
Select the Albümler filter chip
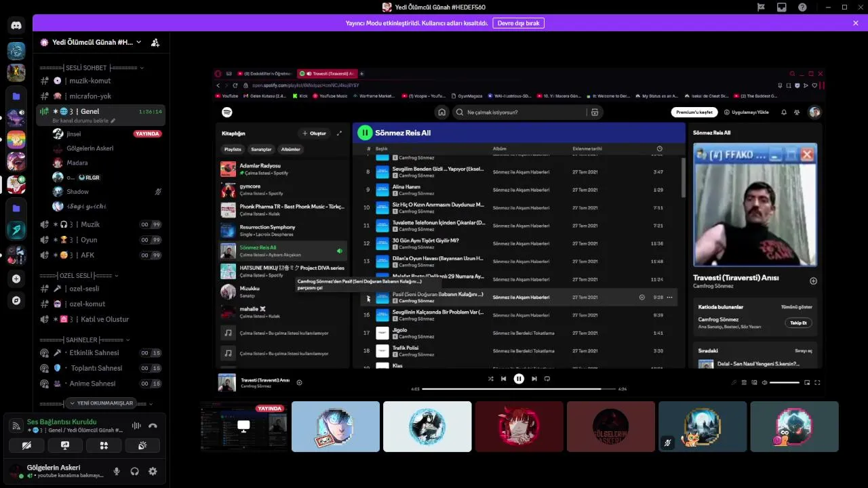pyautogui.click(x=290, y=149)
